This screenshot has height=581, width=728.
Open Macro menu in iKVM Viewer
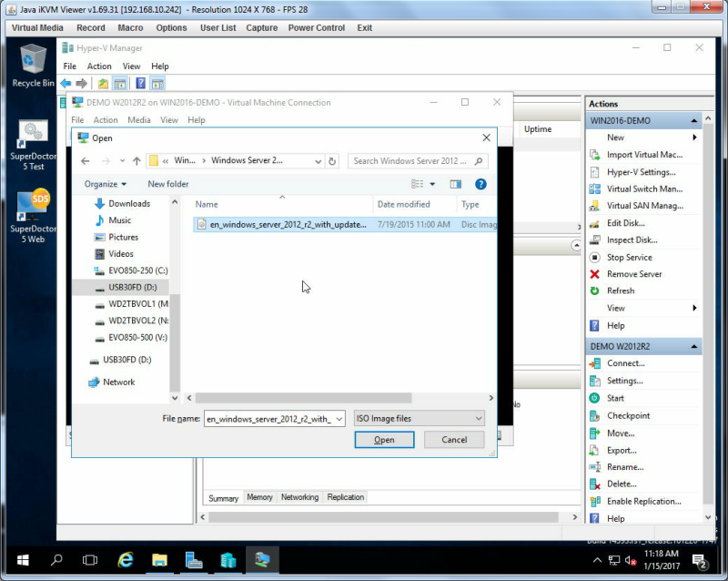pyautogui.click(x=130, y=28)
